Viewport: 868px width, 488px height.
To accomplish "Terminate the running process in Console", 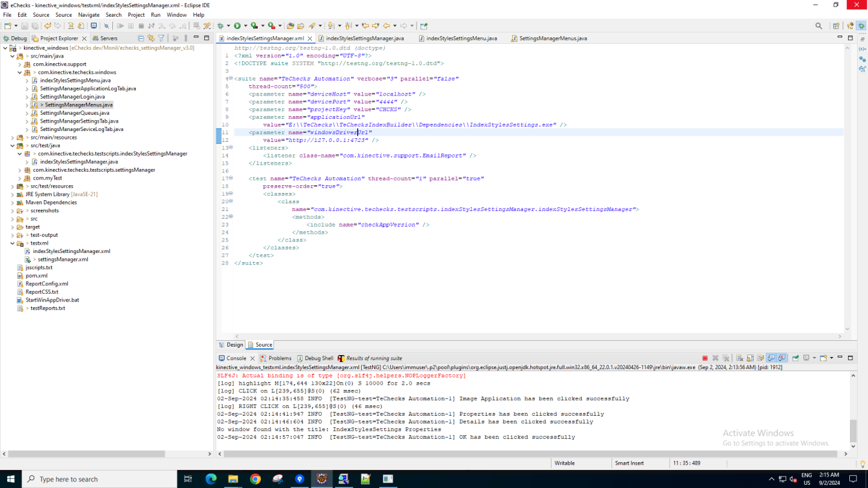I will click(x=705, y=358).
